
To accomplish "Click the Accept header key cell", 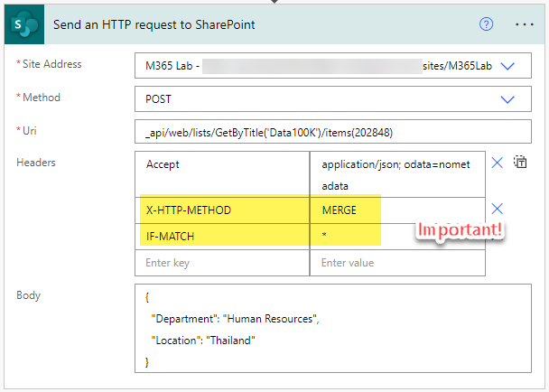I will (x=222, y=174).
